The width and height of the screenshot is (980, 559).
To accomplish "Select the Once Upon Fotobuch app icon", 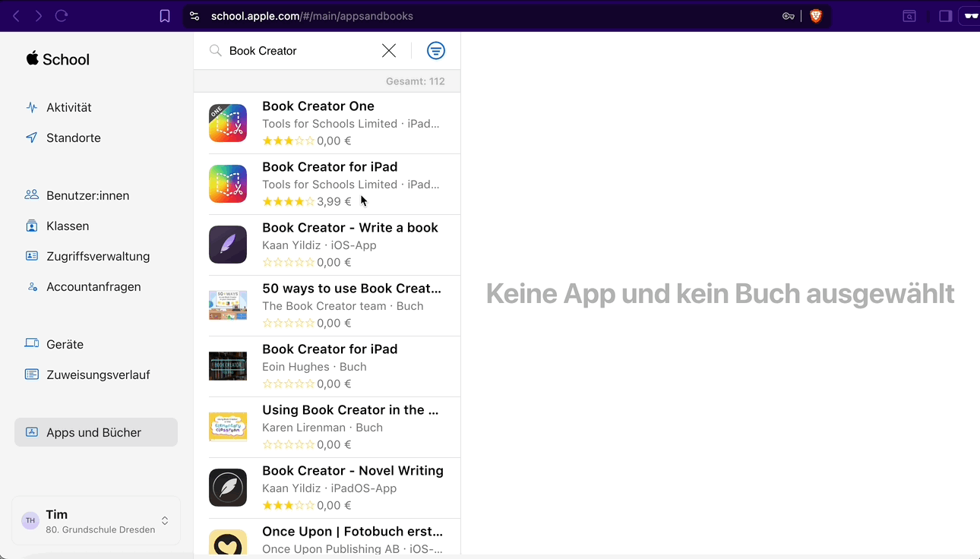I will [228, 542].
